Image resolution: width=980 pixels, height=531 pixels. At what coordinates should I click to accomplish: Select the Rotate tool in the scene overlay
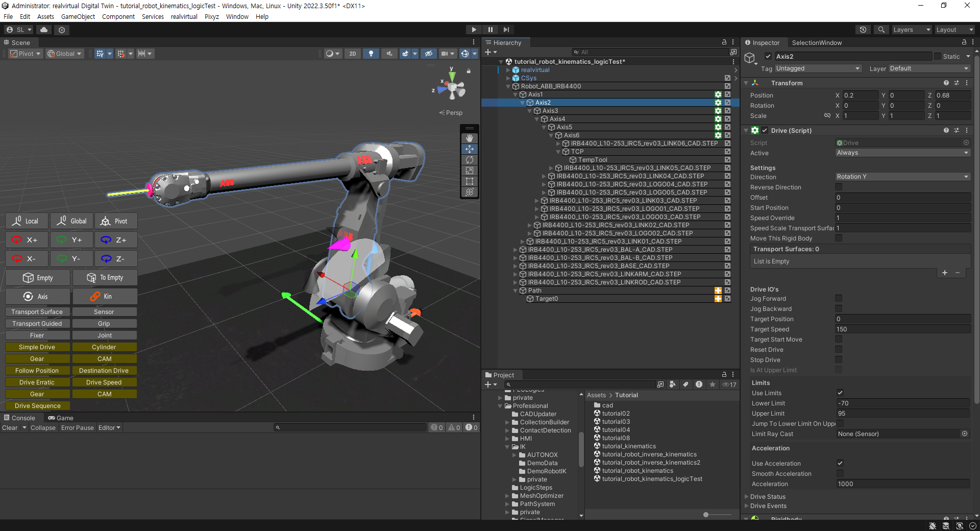pos(470,160)
